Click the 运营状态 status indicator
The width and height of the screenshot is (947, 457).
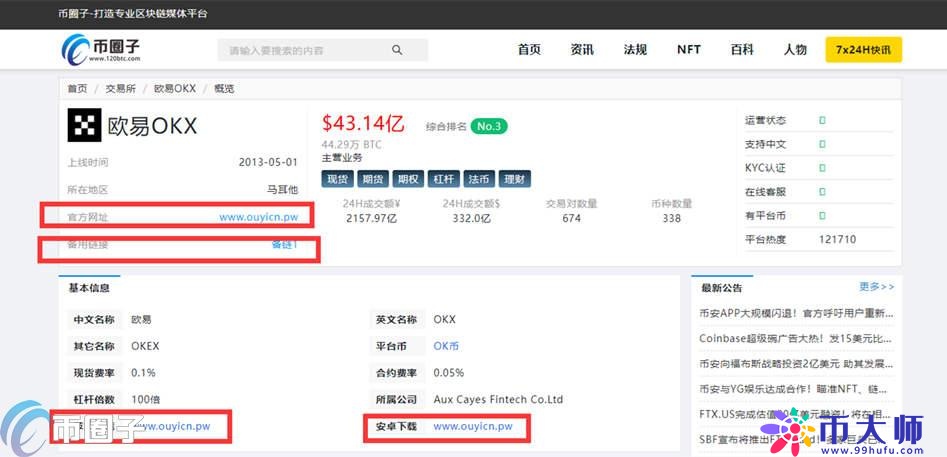point(823,120)
